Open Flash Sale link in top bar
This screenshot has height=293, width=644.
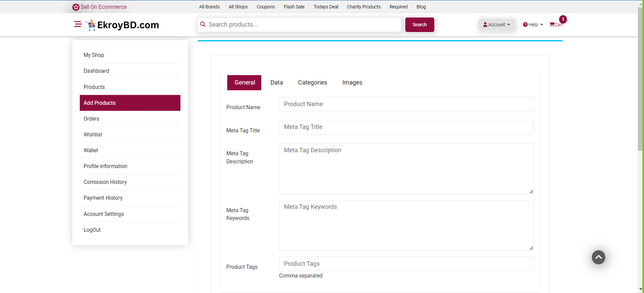(294, 7)
